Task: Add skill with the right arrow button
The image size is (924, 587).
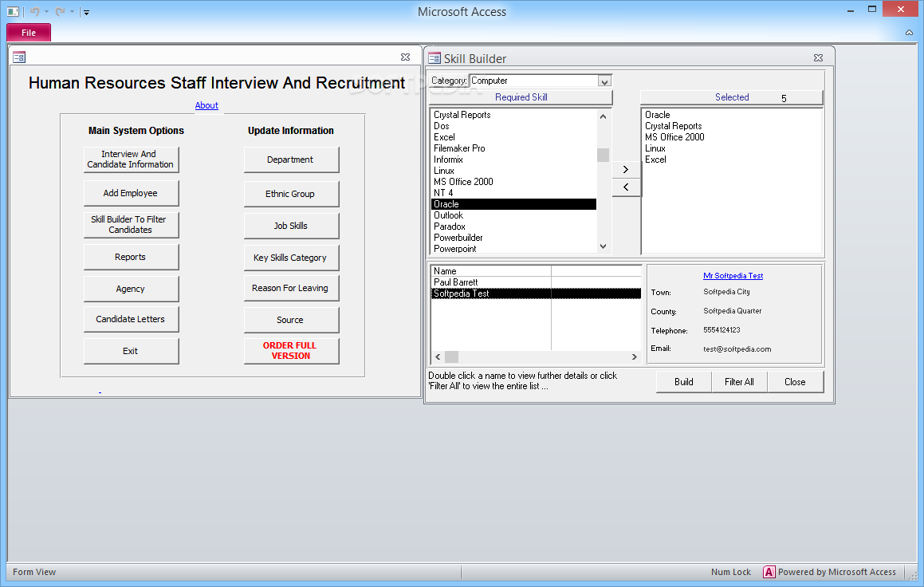Action: 626,169
